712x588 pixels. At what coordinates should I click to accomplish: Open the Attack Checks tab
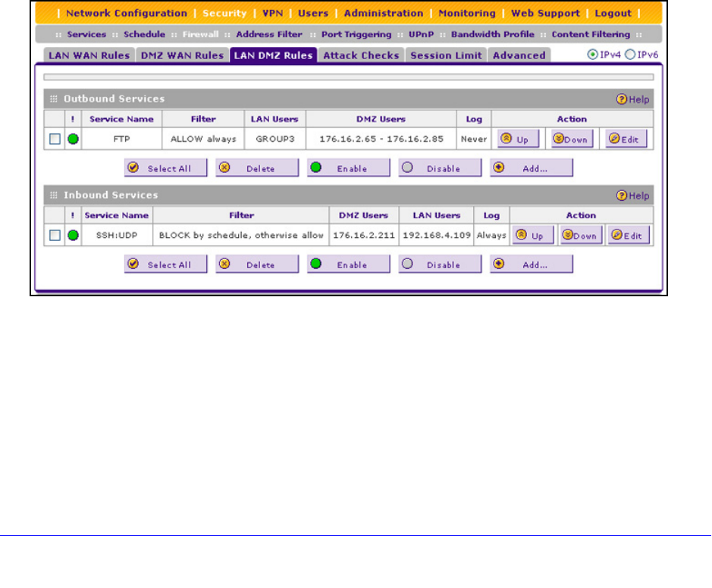(x=361, y=55)
